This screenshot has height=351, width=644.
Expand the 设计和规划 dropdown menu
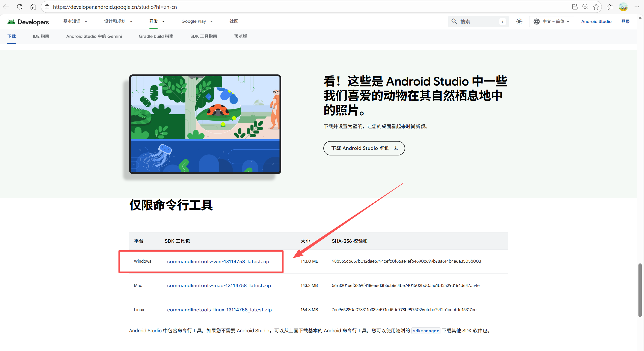coord(118,21)
